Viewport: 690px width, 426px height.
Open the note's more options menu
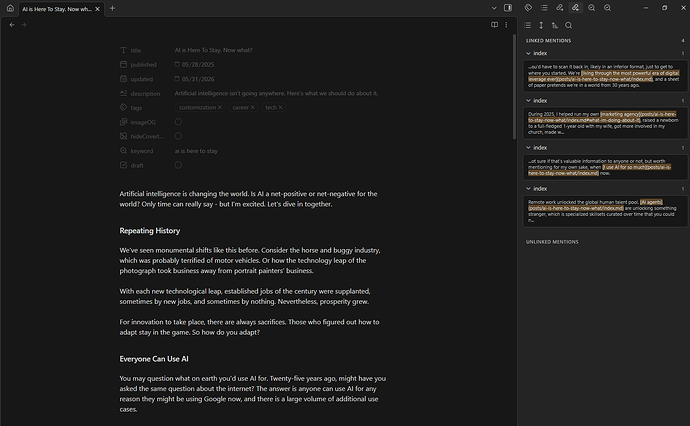506,25
